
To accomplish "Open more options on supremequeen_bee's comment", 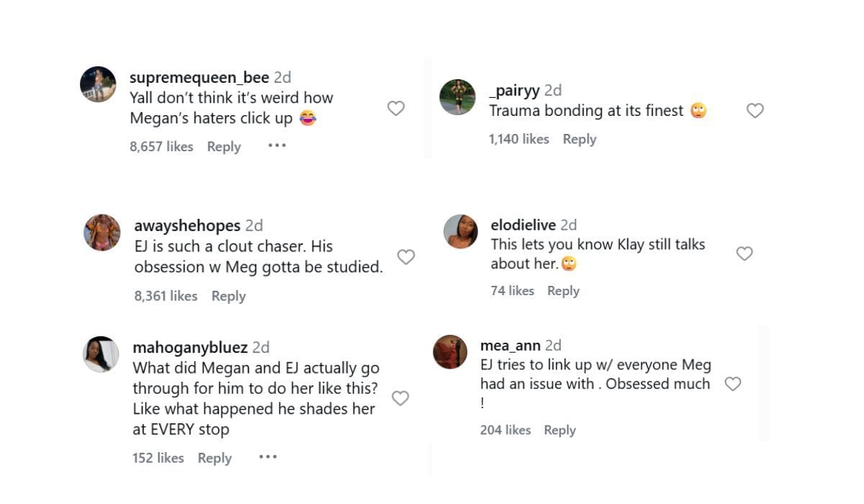I will coord(277,145).
